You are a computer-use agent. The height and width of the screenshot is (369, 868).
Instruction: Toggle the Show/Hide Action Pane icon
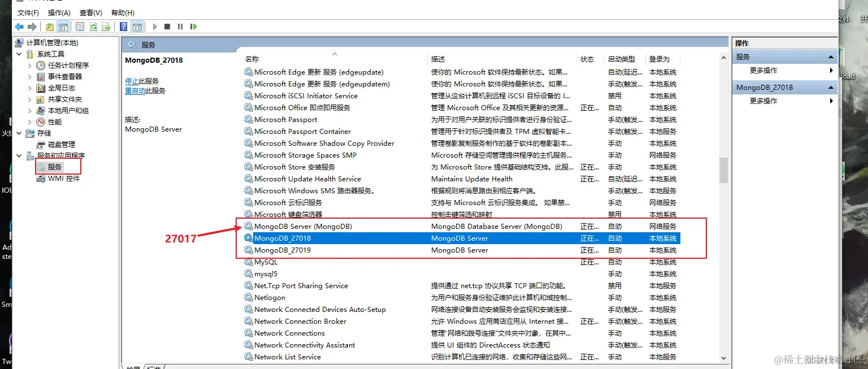tap(137, 27)
